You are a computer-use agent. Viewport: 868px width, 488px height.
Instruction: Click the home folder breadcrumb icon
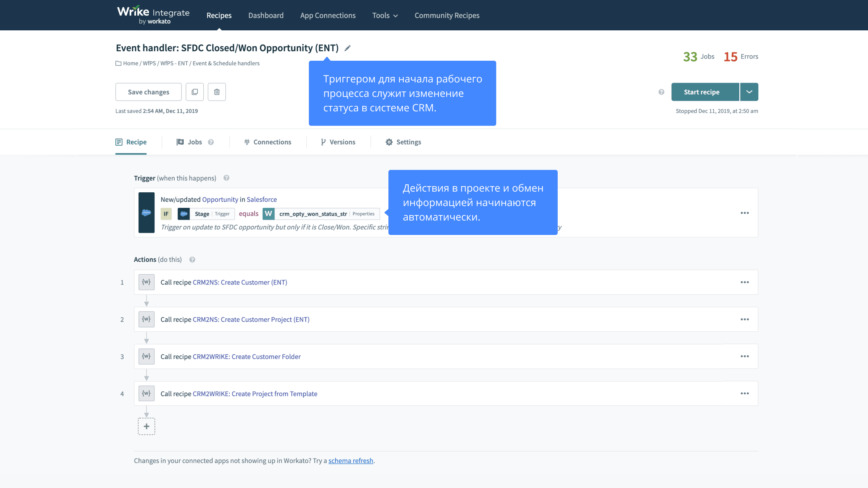(x=118, y=63)
